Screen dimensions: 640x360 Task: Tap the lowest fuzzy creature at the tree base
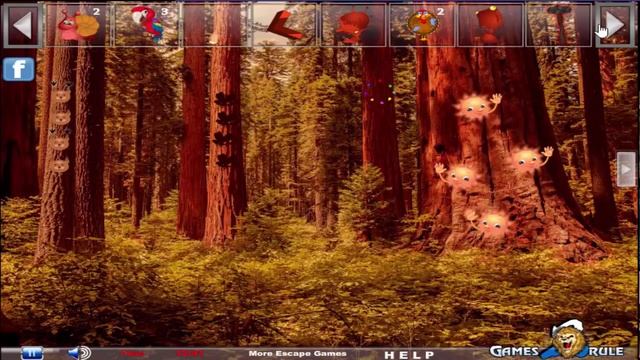tap(488, 223)
